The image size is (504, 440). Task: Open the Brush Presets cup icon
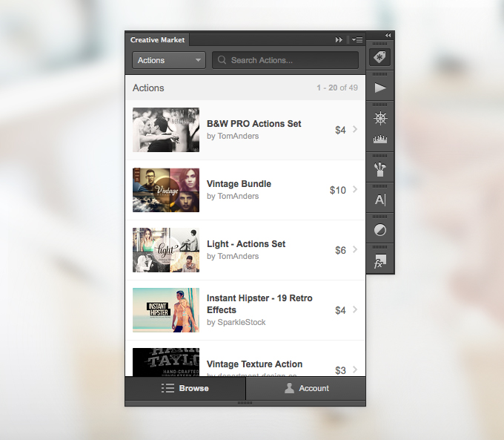(x=380, y=169)
